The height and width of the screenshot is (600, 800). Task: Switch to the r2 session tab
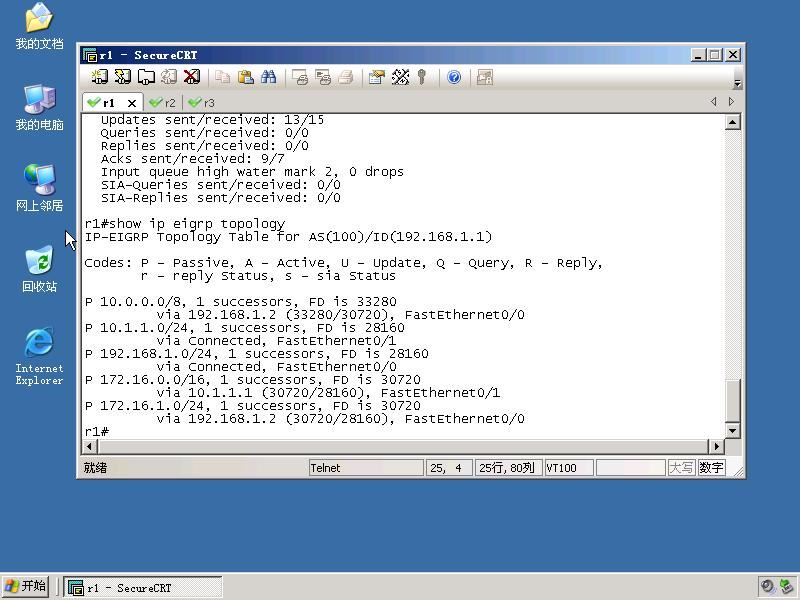[163, 103]
